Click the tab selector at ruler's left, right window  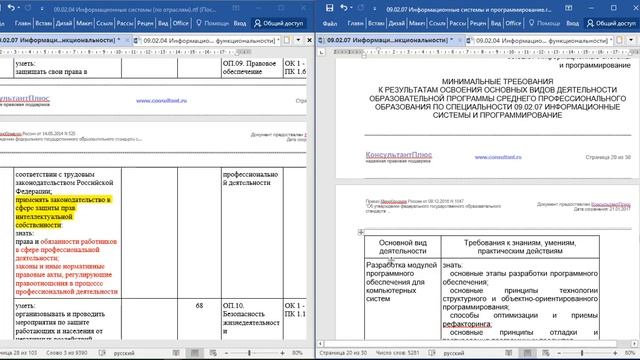coord(322,52)
